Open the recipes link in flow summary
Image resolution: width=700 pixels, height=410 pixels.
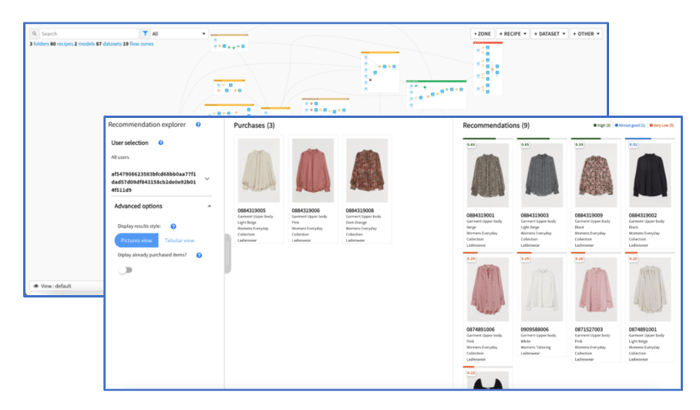(x=65, y=44)
